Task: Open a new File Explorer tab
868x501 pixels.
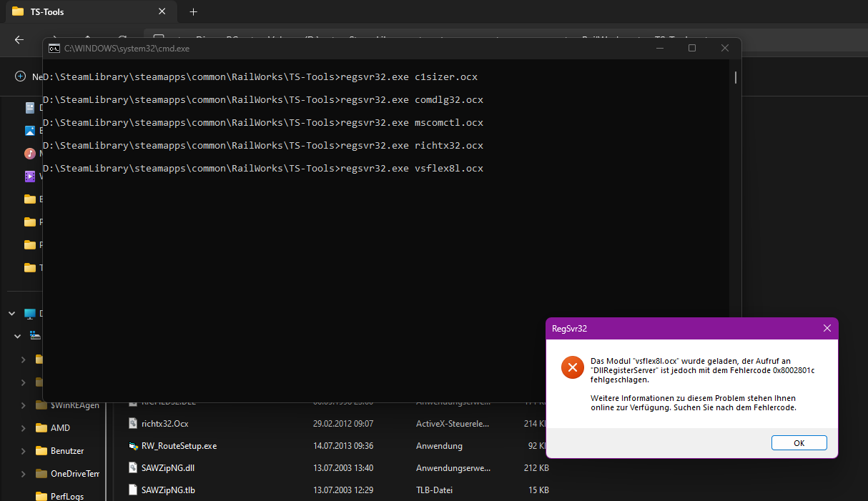Action: click(x=193, y=11)
